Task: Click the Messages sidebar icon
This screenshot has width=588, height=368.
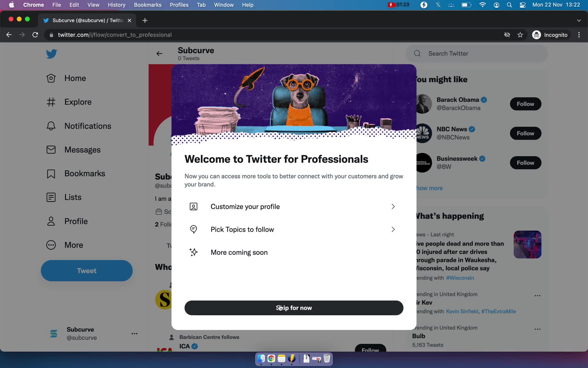Action: click(x=51, y=149)
